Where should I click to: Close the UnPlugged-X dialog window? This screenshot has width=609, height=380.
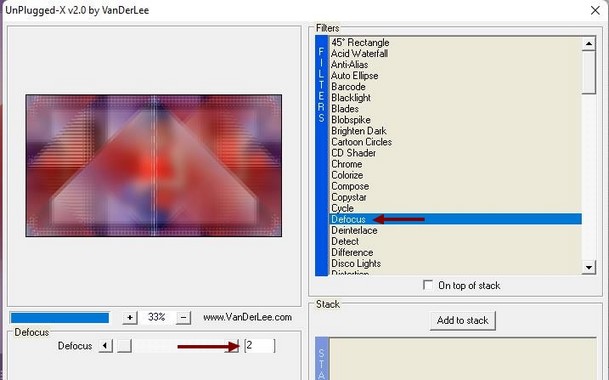coord(595,10)
